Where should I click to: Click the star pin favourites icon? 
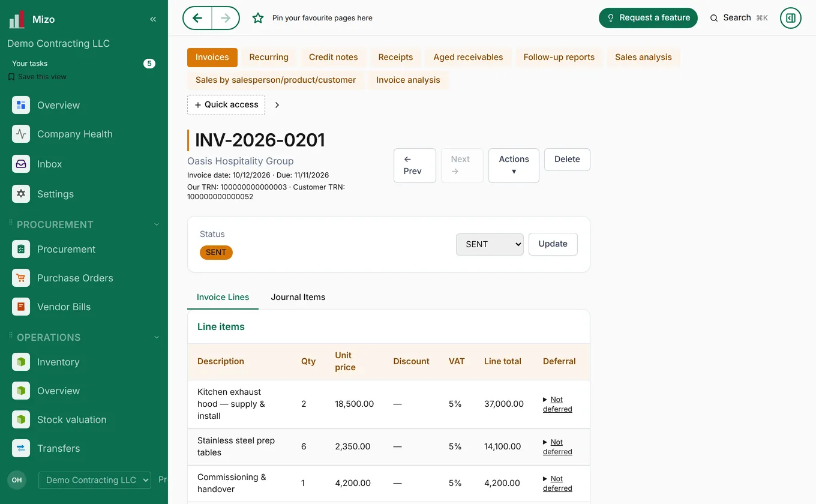[258, 18]
